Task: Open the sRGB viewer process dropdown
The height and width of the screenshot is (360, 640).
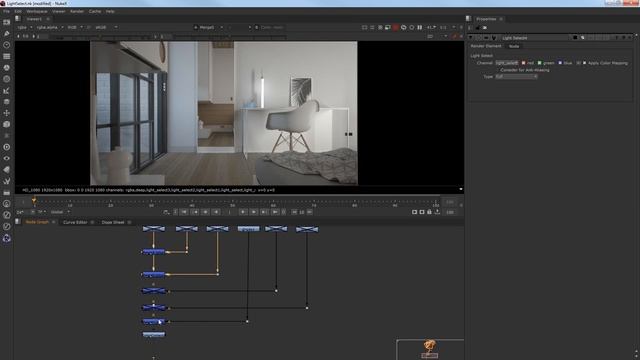Action: click(106, 27)
